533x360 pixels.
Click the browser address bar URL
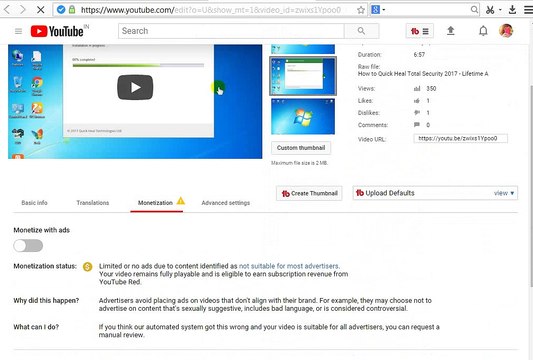tap(211, 10)
